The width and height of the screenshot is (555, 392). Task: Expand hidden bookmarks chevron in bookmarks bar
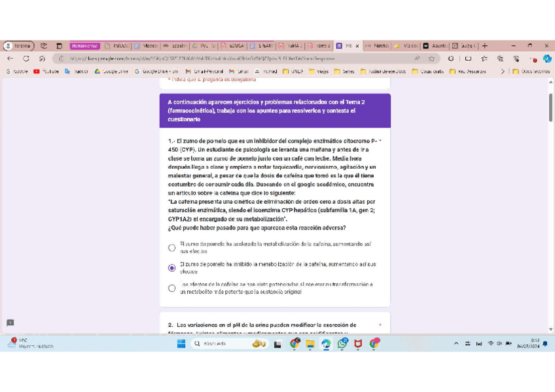[x=503, y=71]
